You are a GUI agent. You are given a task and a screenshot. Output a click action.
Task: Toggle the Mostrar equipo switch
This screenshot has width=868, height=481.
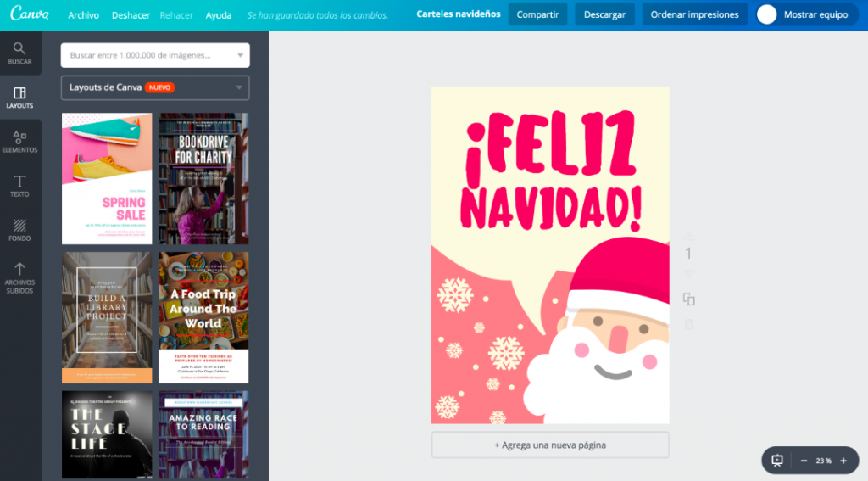click(767, 14)
